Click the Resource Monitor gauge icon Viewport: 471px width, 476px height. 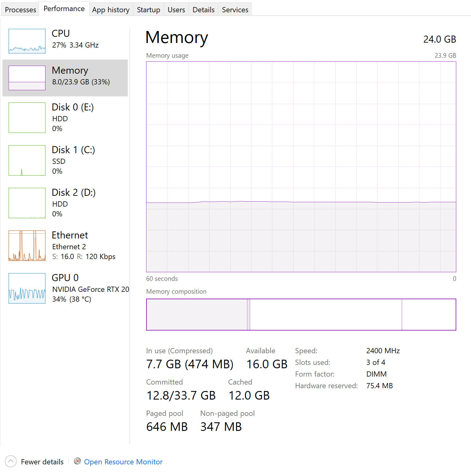pyautogui.click(x=77, y=461)
